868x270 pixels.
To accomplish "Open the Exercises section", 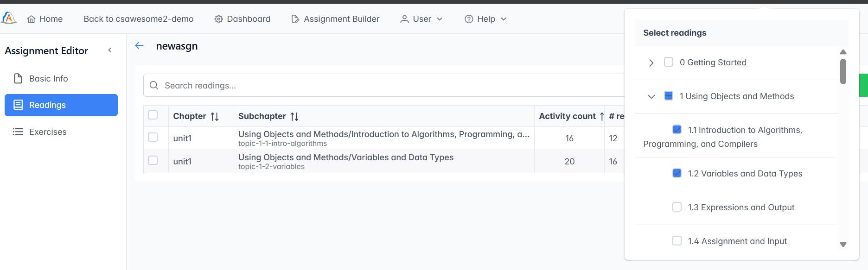I will click(x=48, y=132).
